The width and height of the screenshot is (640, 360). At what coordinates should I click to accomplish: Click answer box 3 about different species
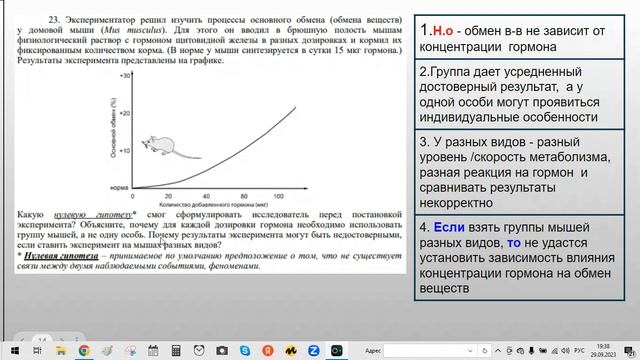pos(520,172)
